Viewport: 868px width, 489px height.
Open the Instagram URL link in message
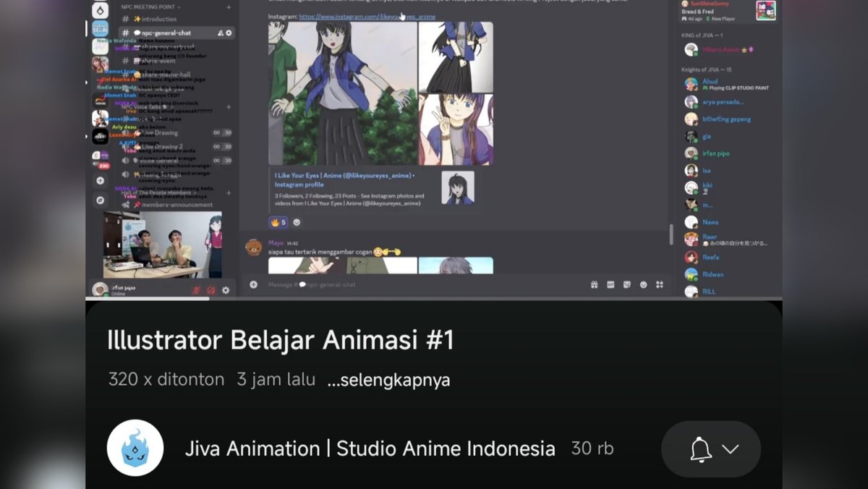367,16
